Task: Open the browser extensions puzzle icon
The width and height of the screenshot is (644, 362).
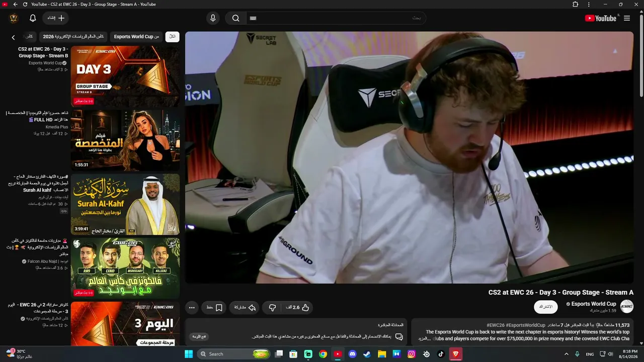Action: pos(576,5)
